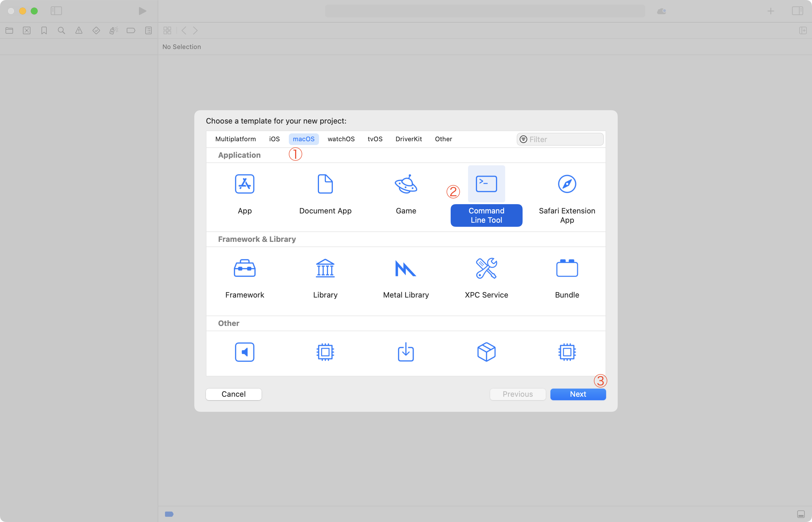The image size is (812, 522).
Task: Click the Next button
Action: click(577, 394)
